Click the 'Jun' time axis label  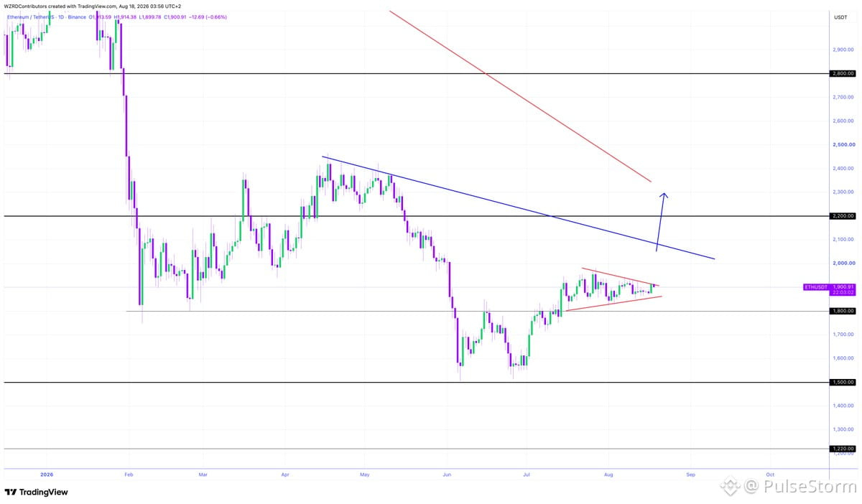coord(447,475)
